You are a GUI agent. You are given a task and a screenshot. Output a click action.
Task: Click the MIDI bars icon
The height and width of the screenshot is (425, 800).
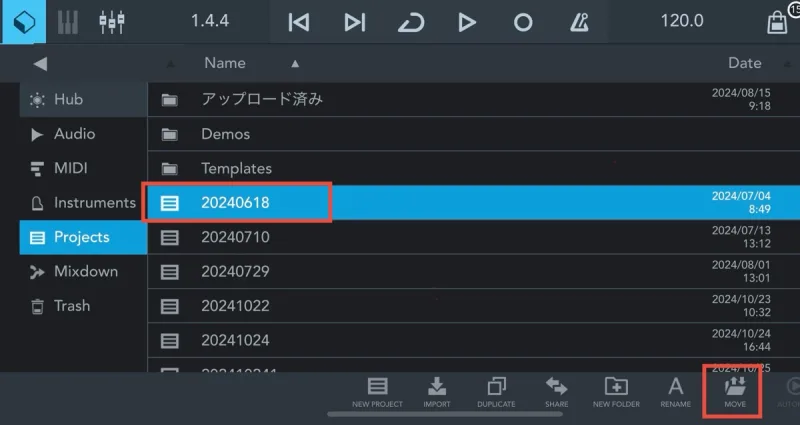[37, 169]
